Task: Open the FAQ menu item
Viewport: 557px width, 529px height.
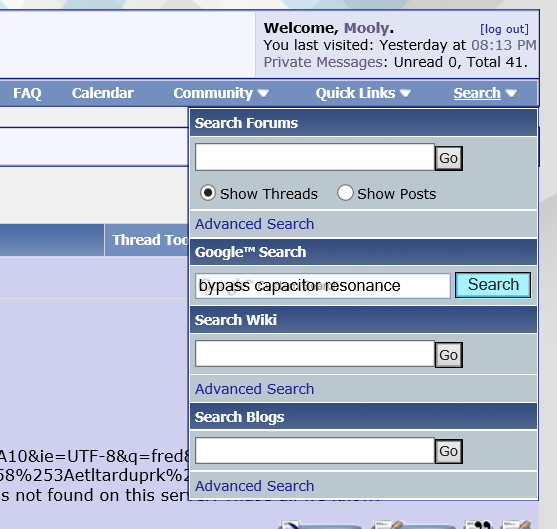Action: coord(27,93)
